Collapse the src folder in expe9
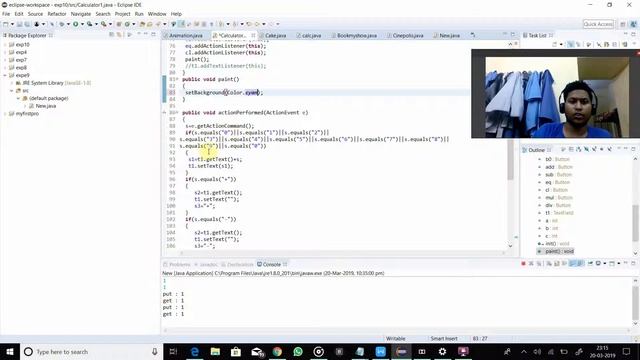The image size is (640, 360). pyautogui.click(x=11, y=91)
